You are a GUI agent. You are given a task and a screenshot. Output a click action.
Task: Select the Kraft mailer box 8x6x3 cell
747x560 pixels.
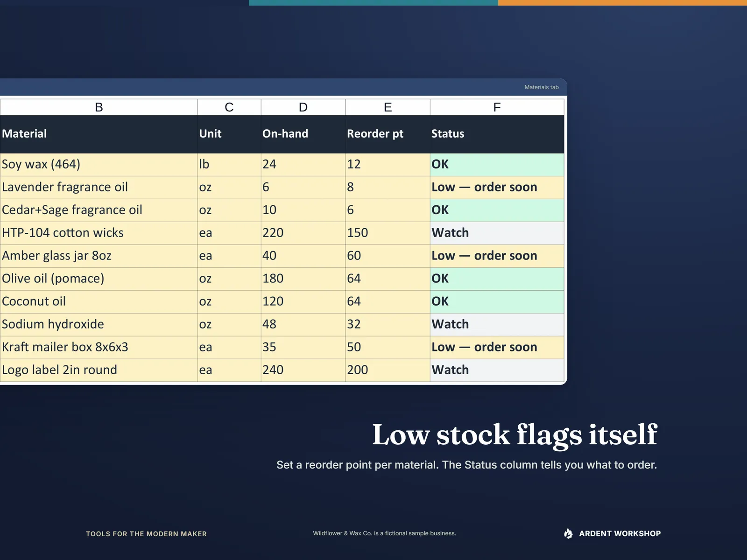(x=99, y=347)
